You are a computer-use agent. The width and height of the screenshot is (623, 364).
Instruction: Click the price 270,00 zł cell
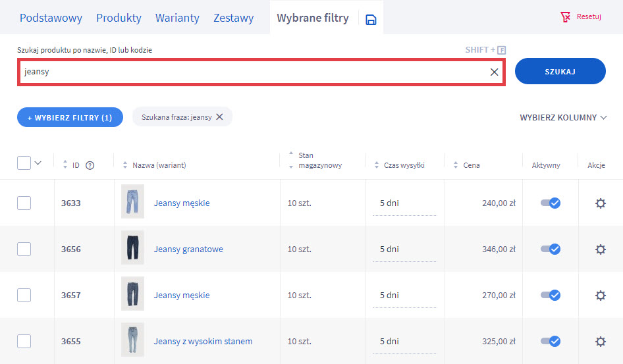click(x=499, y=295)
